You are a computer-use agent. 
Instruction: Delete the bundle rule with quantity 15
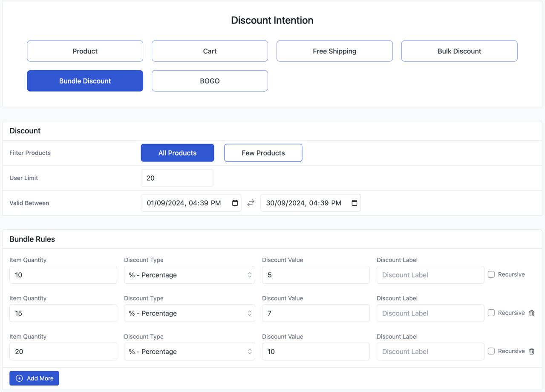click(x=531, y=313)
